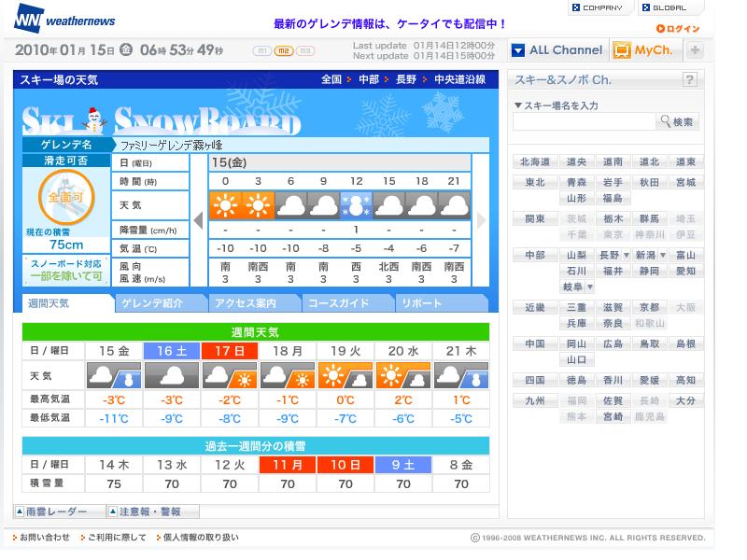Click the お問い合わせ footer link
This screenshot has height=560, width=747.
click(44, 538)
